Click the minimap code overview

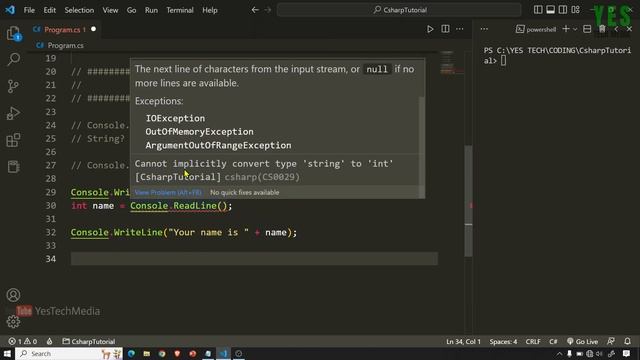coord(448,62)
